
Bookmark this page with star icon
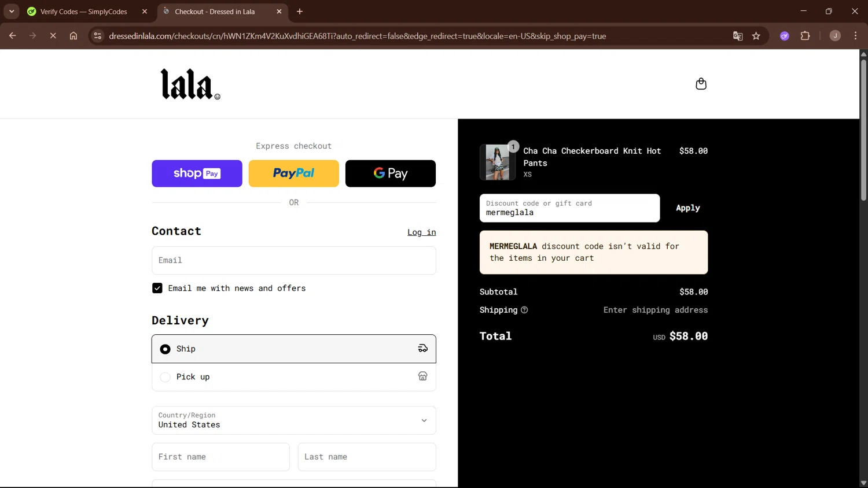click(756, 36)
